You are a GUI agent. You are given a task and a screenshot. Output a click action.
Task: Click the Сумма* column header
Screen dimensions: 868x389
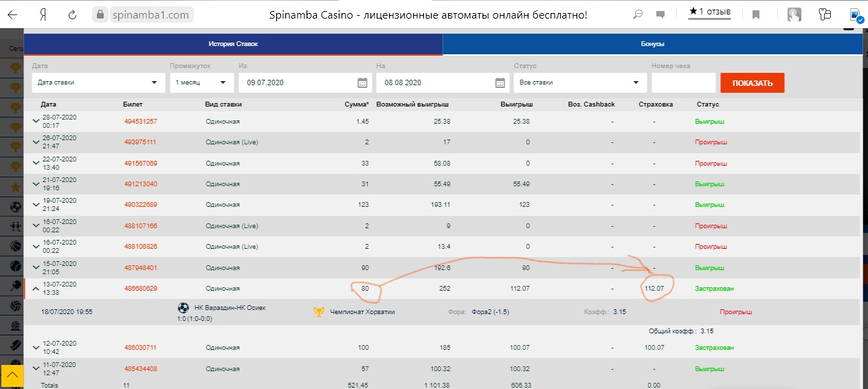[x=357, y=104]
